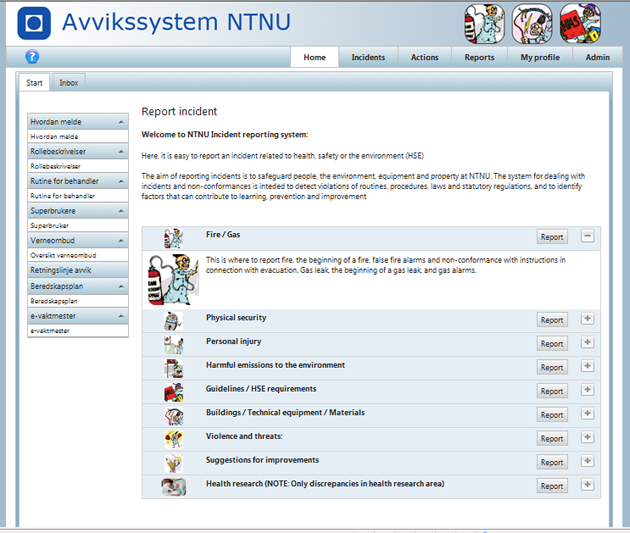Report a Personal injury incident

tap(552, 344)
